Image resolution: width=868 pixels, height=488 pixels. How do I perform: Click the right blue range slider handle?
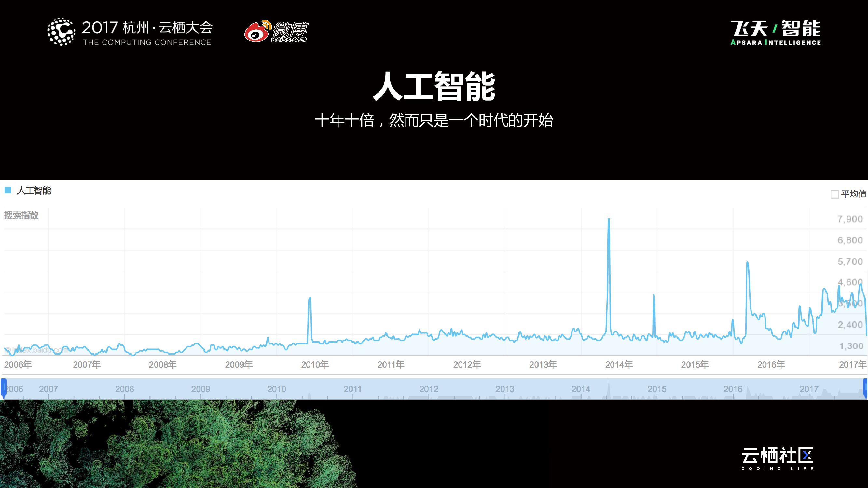tap(865, 388)
